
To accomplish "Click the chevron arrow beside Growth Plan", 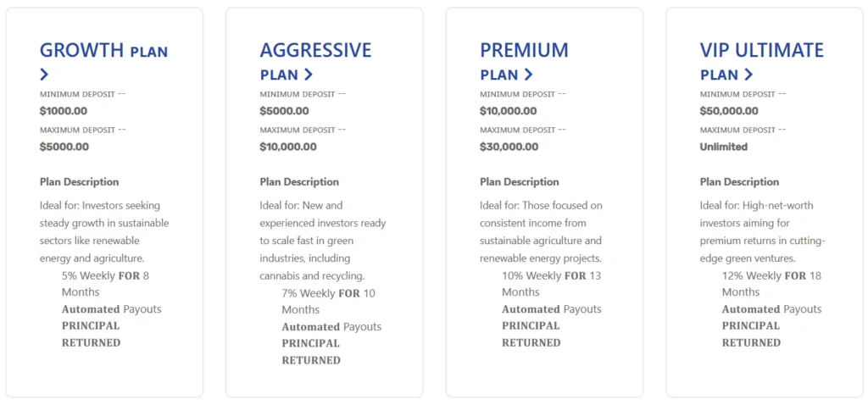I will tap(44, 75).
